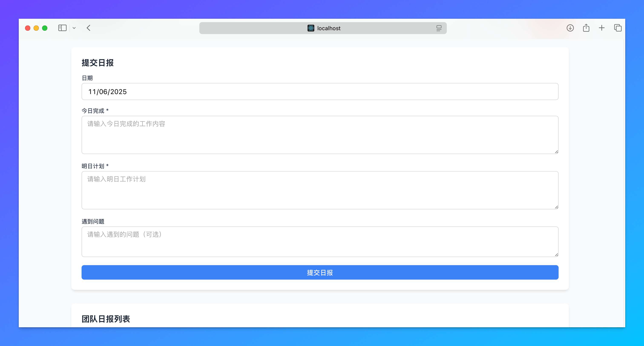Viewport: 644px width, 346px height.
Task: Click the Reader view icon in the address bar
Action: pyautogui.click(x=439, y=28)
